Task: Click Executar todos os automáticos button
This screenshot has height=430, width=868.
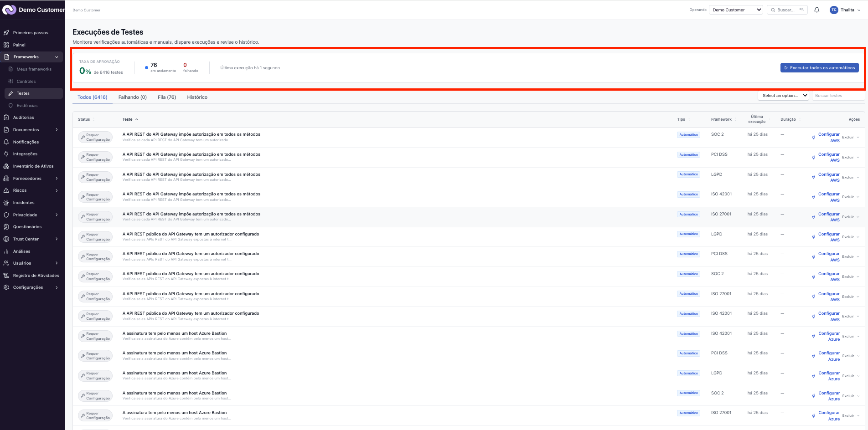Action: (820, 68)
